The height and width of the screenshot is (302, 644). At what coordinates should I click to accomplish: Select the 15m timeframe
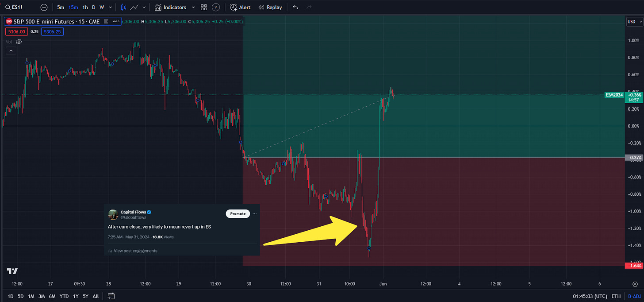73,7
